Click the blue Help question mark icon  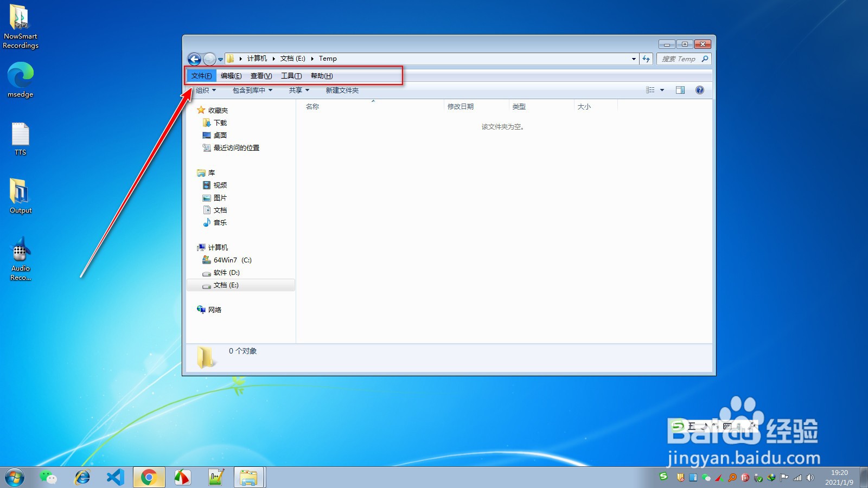700,90
